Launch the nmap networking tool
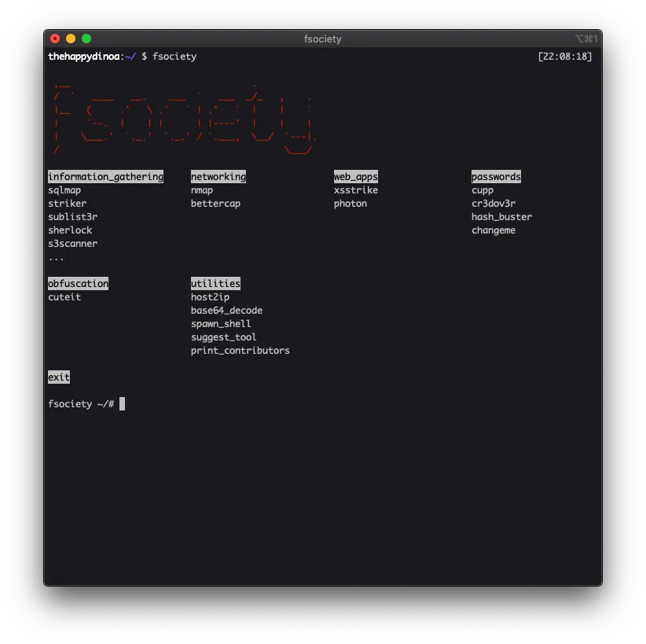Screen dimensions: 646x644 201,190
